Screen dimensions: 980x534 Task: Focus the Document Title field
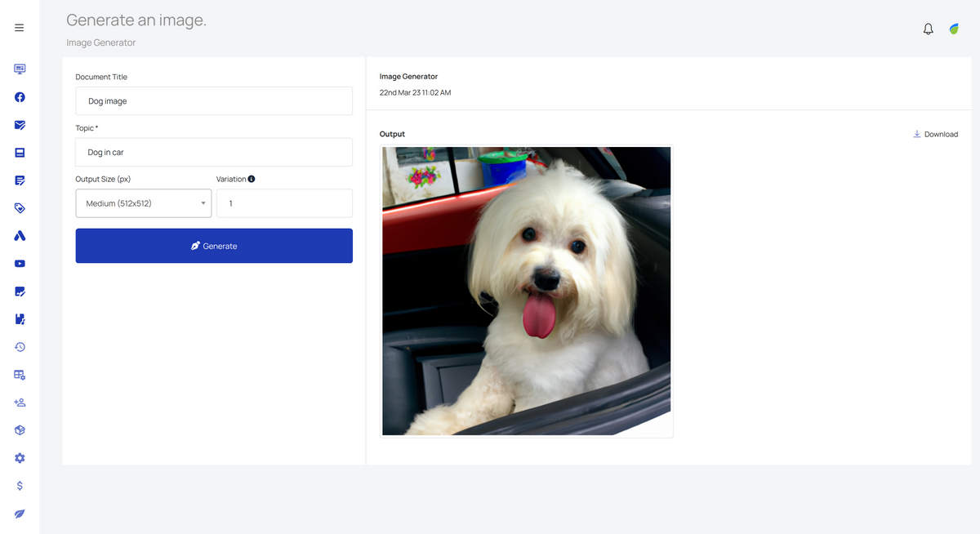point(214,101)
